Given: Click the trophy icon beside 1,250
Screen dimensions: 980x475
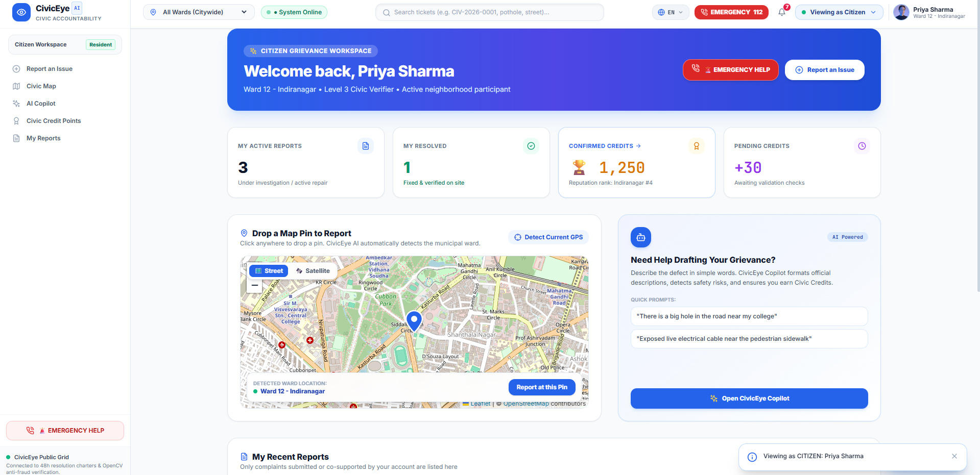Looking at the screenshot, I should coord(579,167).
